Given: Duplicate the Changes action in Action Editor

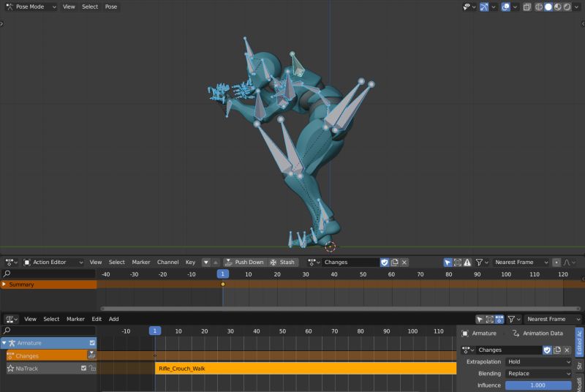Looking at the screenshot, I should click(x=394, y=263).
